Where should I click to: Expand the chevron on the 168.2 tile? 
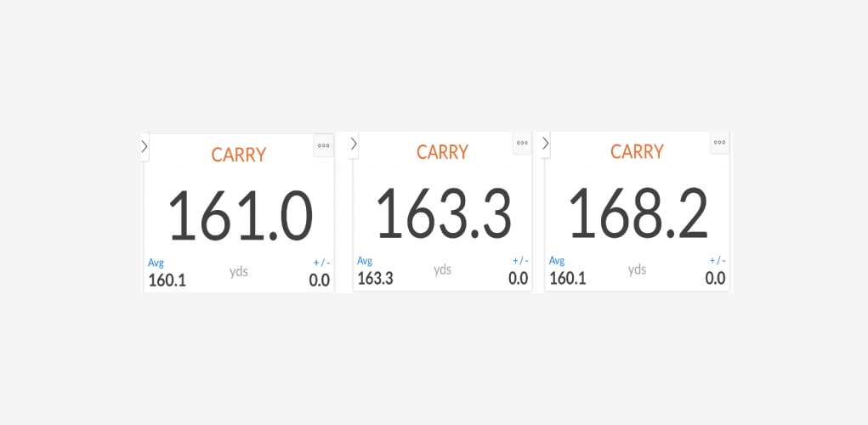[x=546, y=144]
